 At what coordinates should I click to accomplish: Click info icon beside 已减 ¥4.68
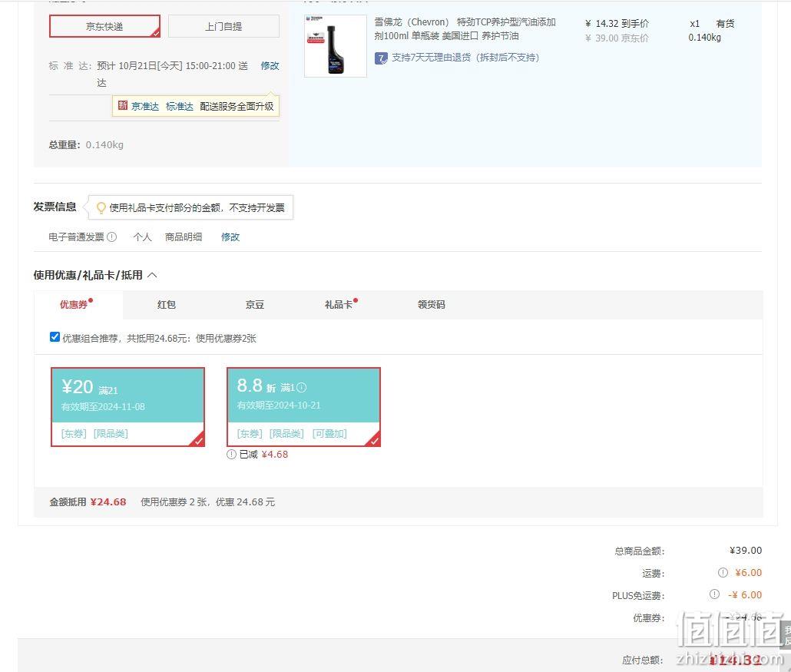point(232,454)
